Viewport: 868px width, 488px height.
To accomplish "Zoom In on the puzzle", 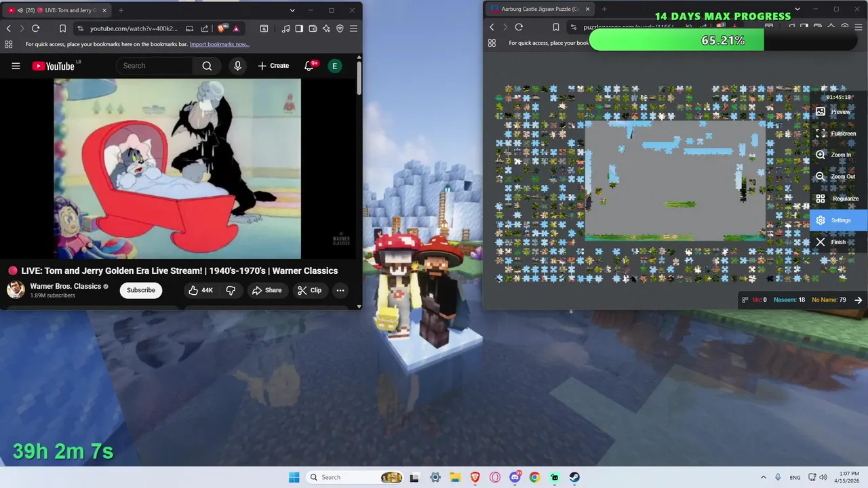I will click(839, 155).
